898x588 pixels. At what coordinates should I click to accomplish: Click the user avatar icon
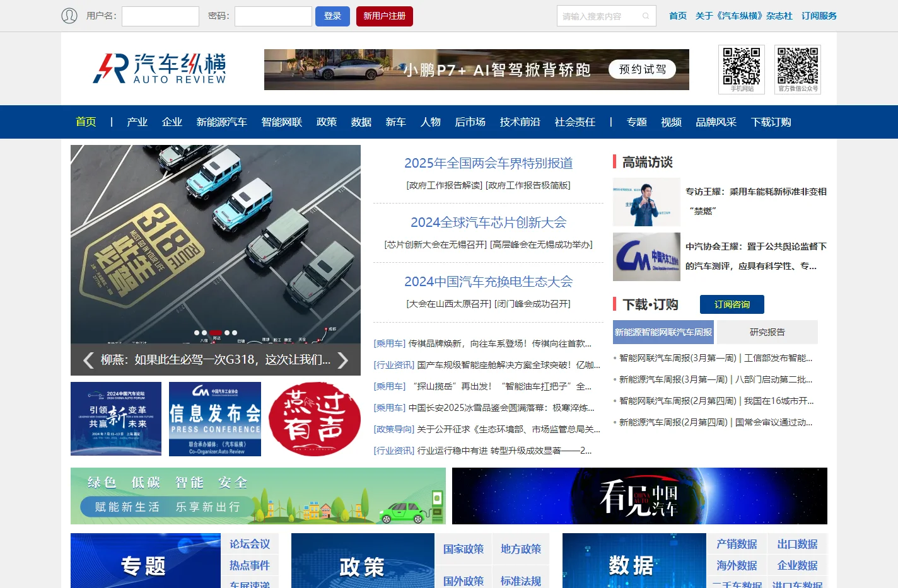(x=69, y=16)
